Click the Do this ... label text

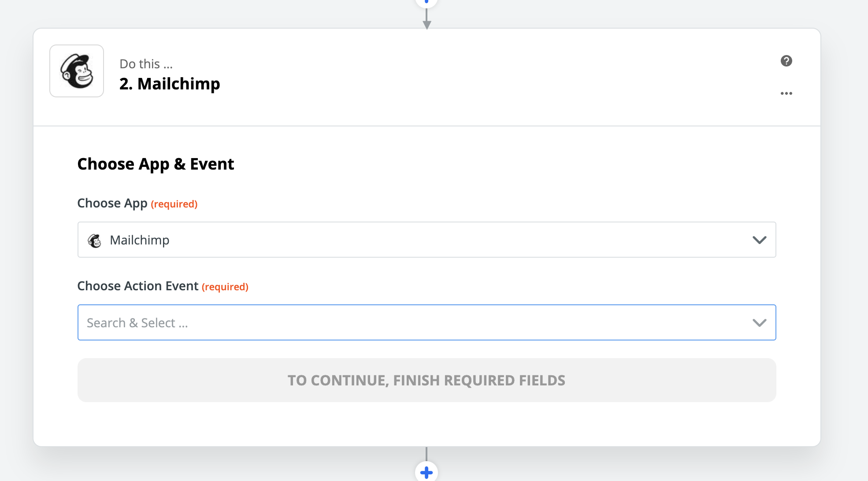146,64
